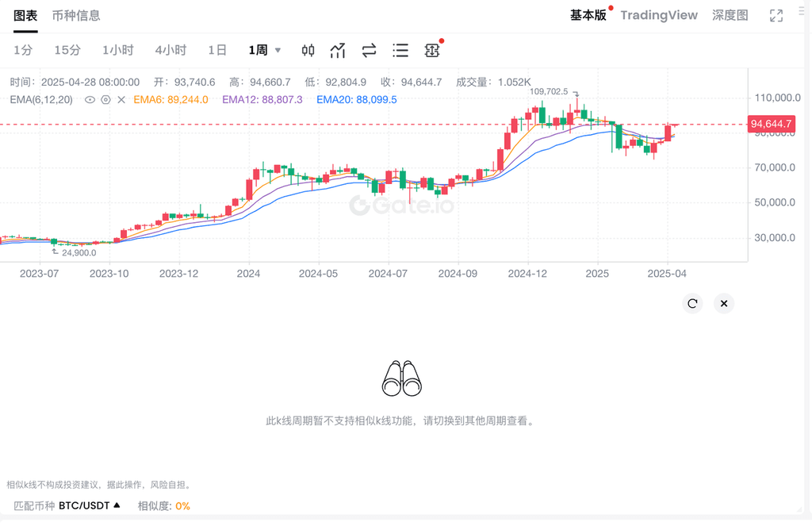Remove the EMA(6,12,20) indicator
Image resolution: width=812 pixels, height=526 pixels.
(121, 100)
